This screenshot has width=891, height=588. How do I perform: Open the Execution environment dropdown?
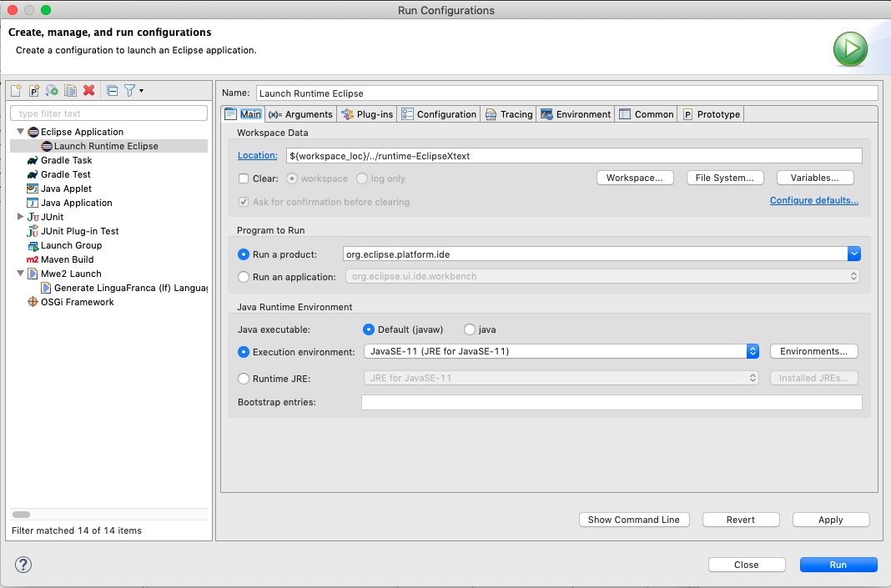pos(753,352)
